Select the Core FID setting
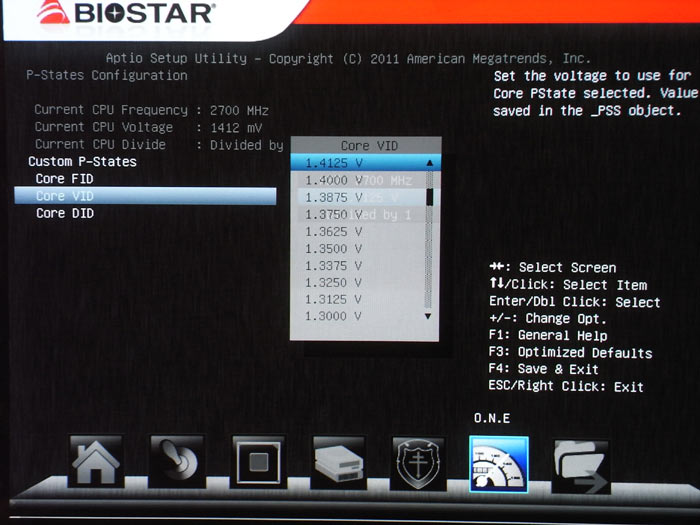700x525 pixels. [x=65, y=179]
